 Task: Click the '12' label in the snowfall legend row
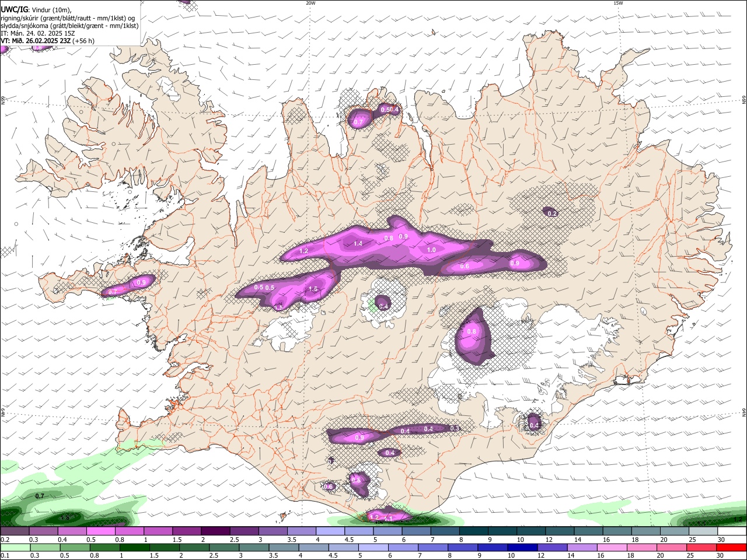point(549,540)
